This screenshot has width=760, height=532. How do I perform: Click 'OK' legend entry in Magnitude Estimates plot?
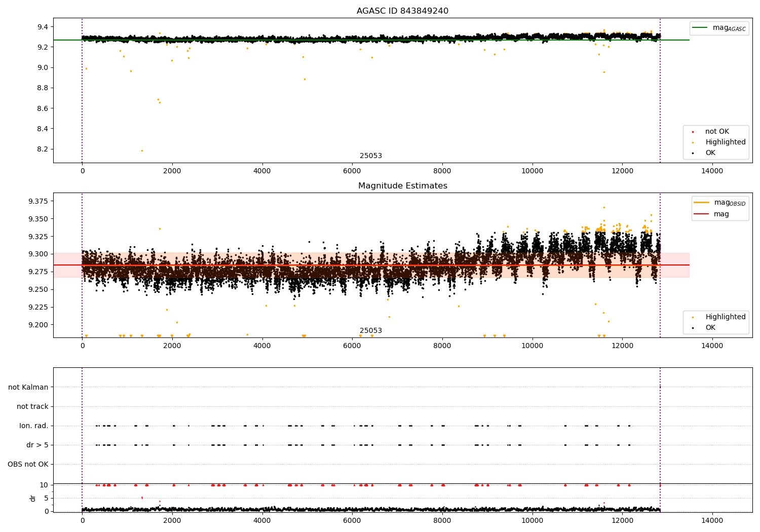[710, 328]
